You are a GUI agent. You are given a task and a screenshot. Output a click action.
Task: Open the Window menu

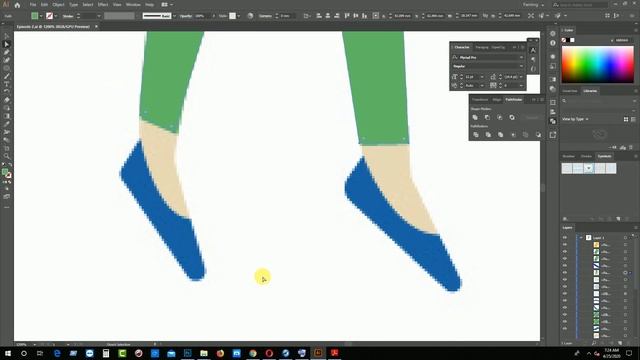133,5
